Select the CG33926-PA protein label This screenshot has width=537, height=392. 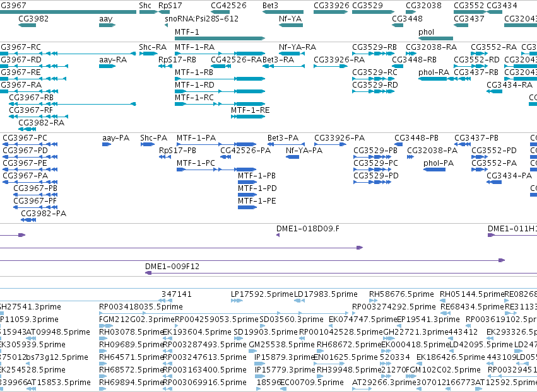[339, 138]
